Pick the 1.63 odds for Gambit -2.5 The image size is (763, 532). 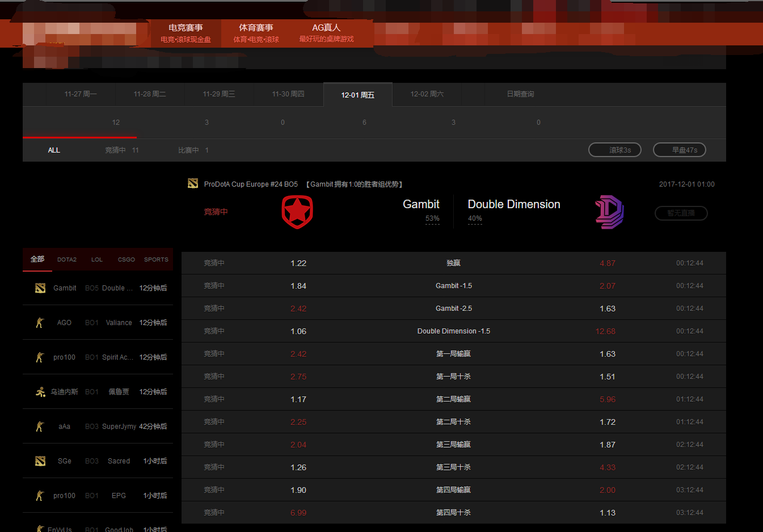click(608, 309)
